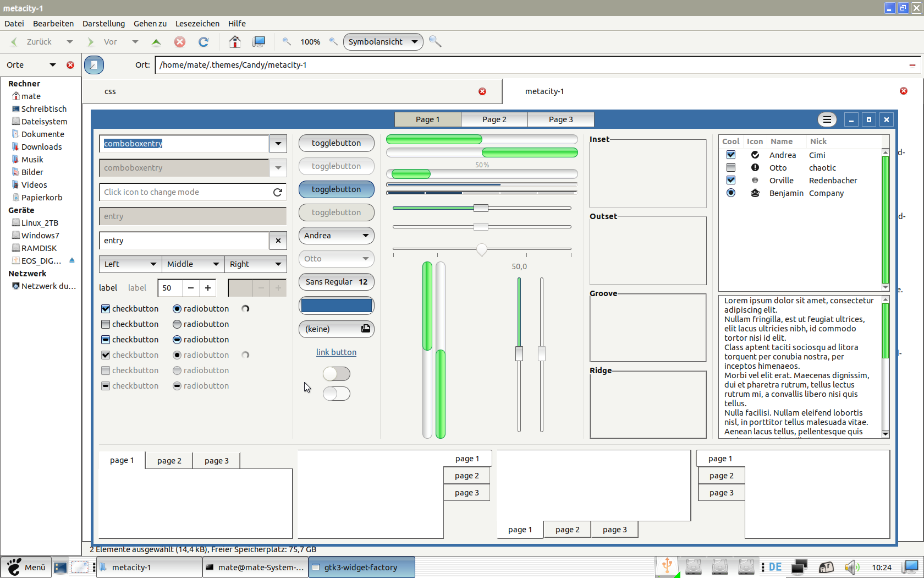Open Vor history dropdown arrow
The width and height of the screenshot is (924, 578).
[x=135, y=42]
